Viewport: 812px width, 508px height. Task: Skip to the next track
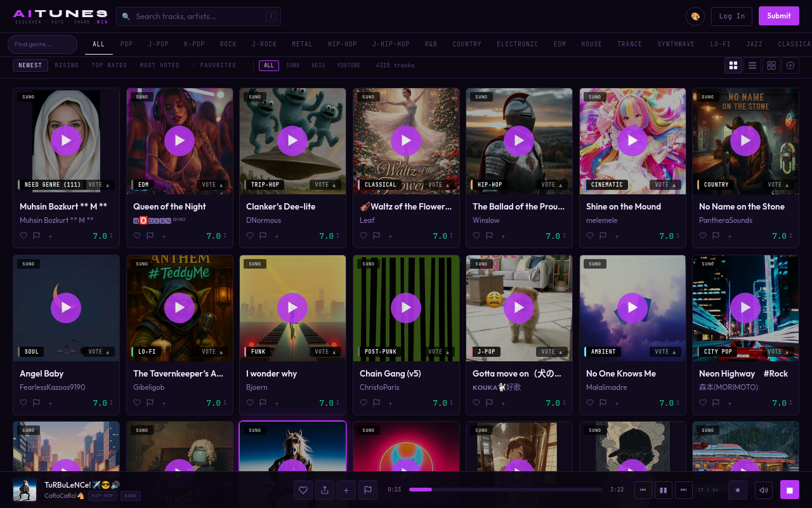point(683,490)
